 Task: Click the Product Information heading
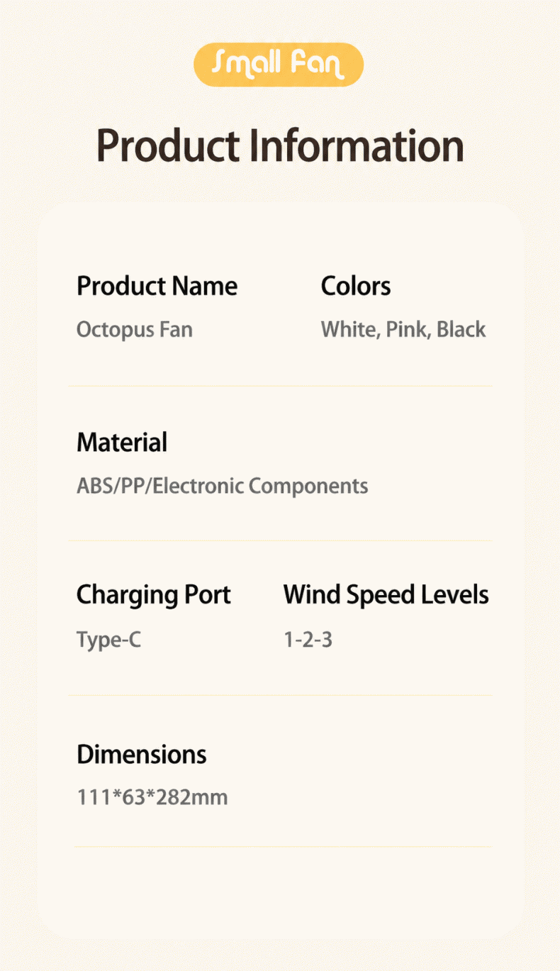tap(280, 146)
